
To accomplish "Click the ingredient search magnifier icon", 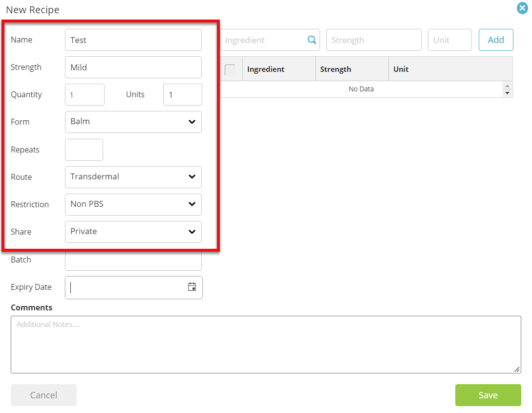I will pyautogui.click(x=312, y=40).
